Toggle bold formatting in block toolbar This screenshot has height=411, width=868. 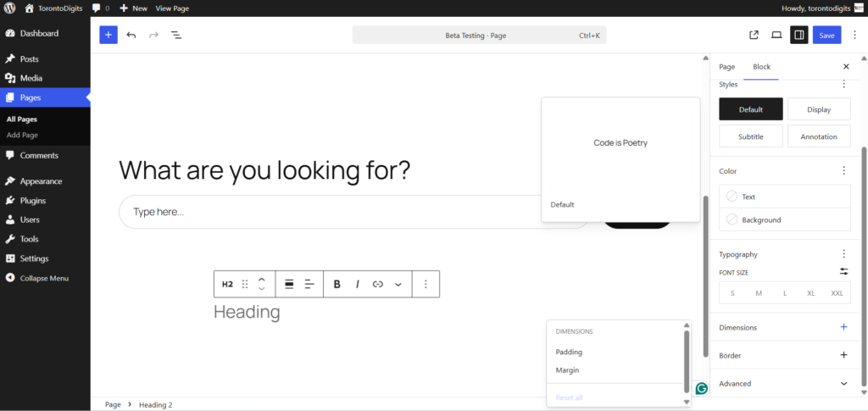[337, 284]
